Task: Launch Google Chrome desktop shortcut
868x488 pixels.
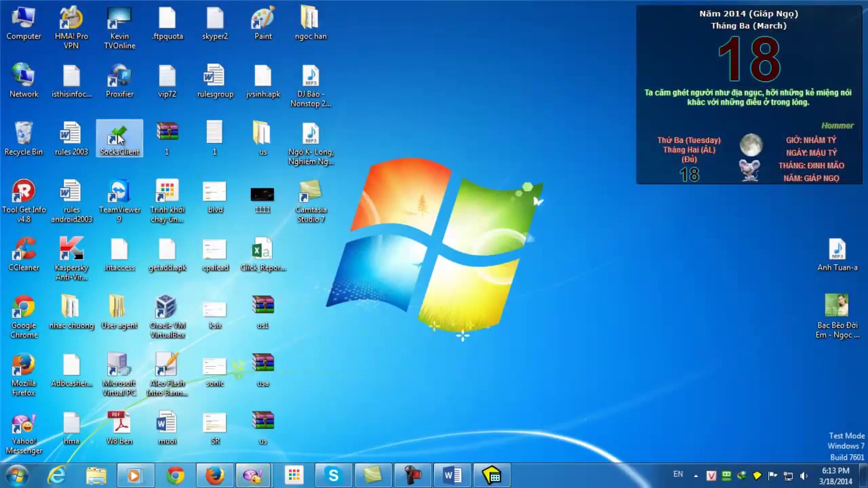Action: (x=24, y=317)
